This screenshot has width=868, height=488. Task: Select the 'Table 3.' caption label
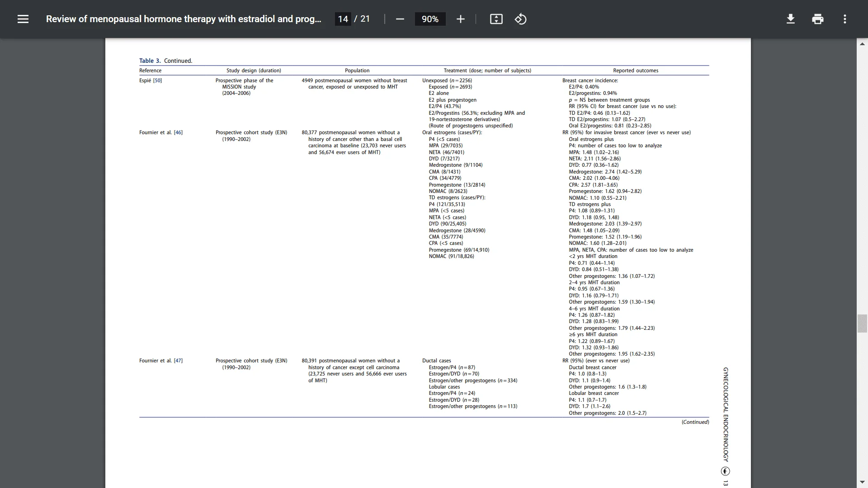coord(150,61)
